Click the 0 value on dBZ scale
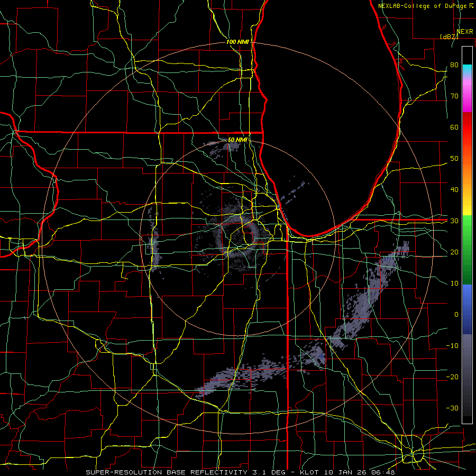 tap(456, 315)
